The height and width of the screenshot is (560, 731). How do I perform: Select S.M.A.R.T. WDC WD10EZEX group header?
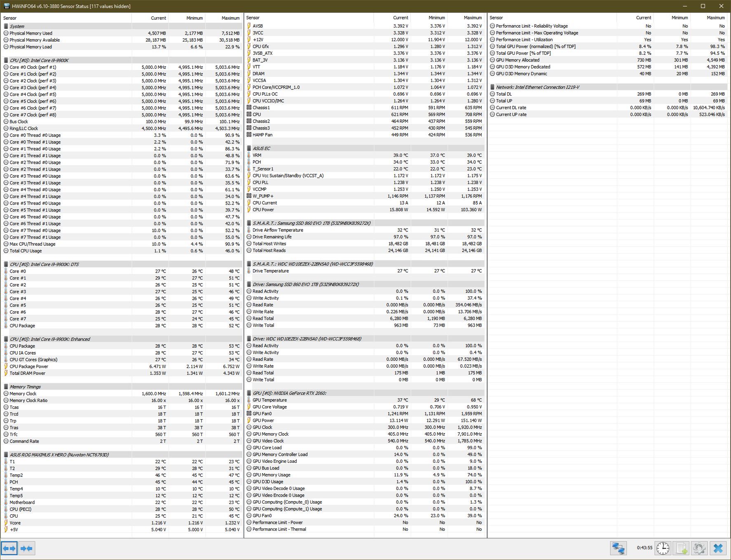click(365, 264)
